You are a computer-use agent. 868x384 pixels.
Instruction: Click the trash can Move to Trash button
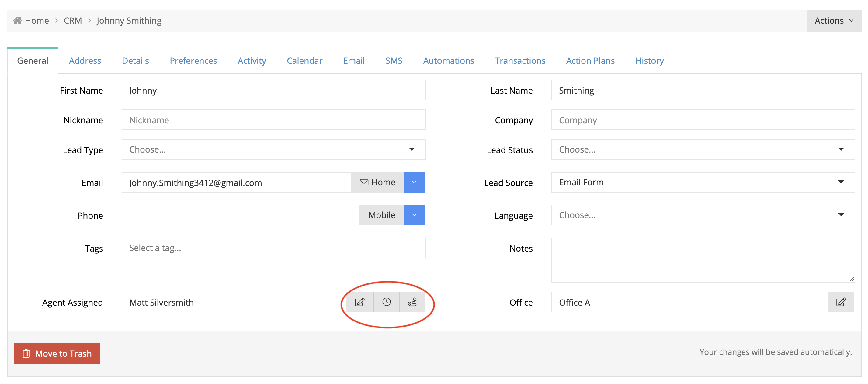point(57,353)
